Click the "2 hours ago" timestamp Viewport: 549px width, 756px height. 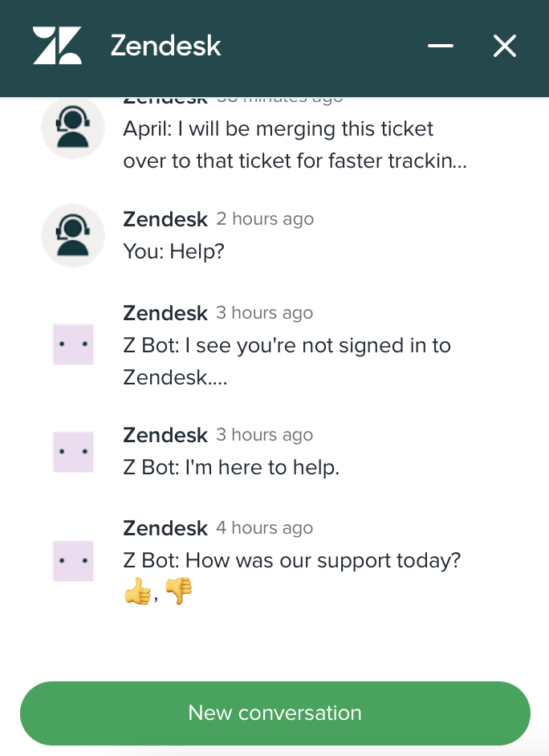pyautogui.click(x=265, y=219)
